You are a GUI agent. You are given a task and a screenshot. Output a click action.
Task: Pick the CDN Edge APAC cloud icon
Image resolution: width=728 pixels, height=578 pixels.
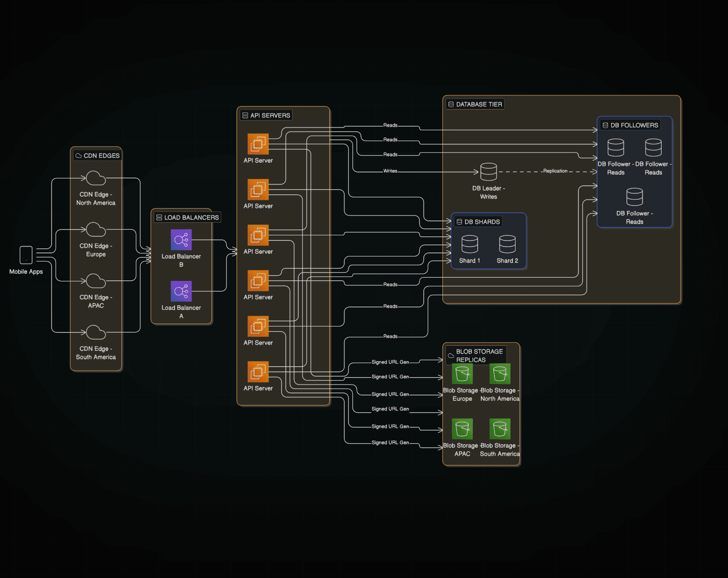pos(96,281)
